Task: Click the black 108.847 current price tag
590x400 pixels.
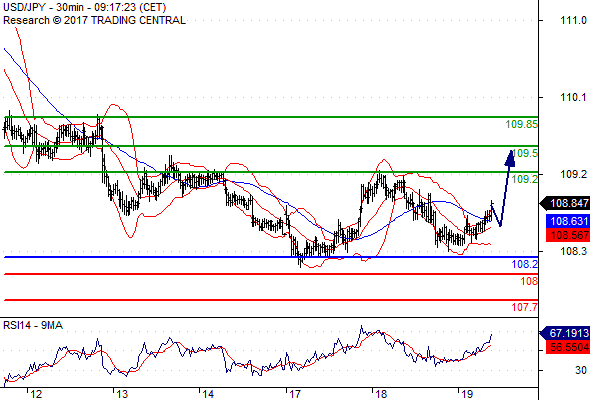Action: [565, 204]
